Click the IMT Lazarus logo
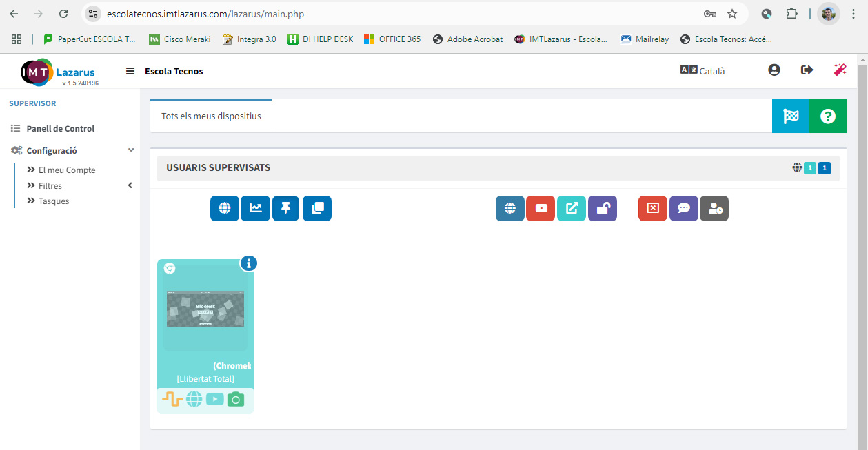 (x=59, y=72)
